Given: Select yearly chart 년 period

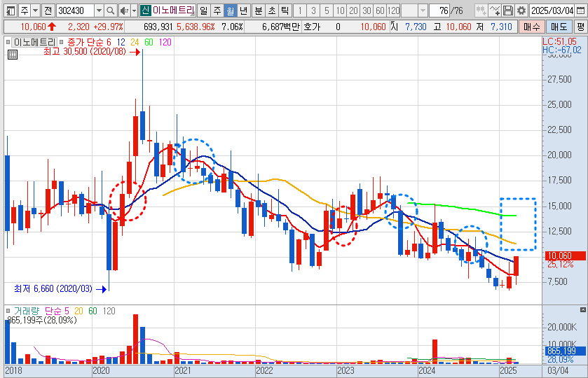Looking at the screenshot, I should coord(243,10).
